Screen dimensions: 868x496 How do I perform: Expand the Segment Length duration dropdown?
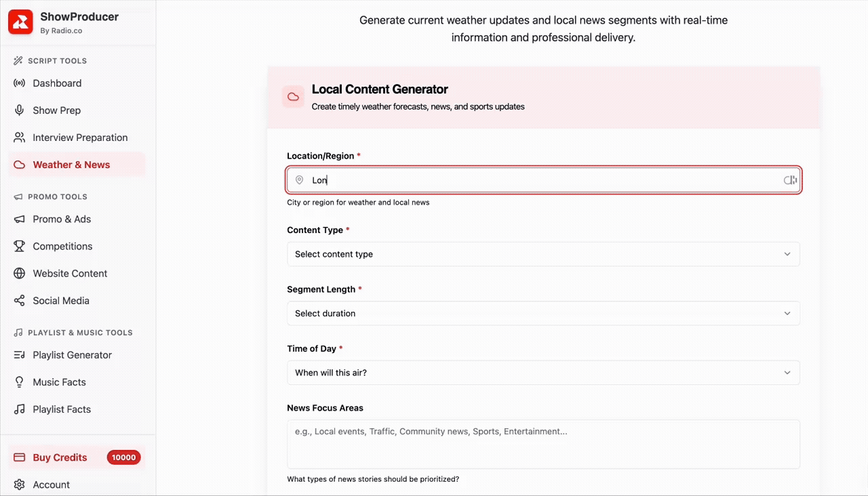pos(542,314)
